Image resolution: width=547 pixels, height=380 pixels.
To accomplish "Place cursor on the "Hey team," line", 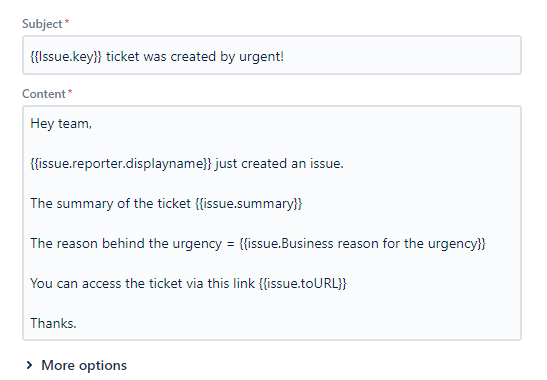I will pos(61,124).
